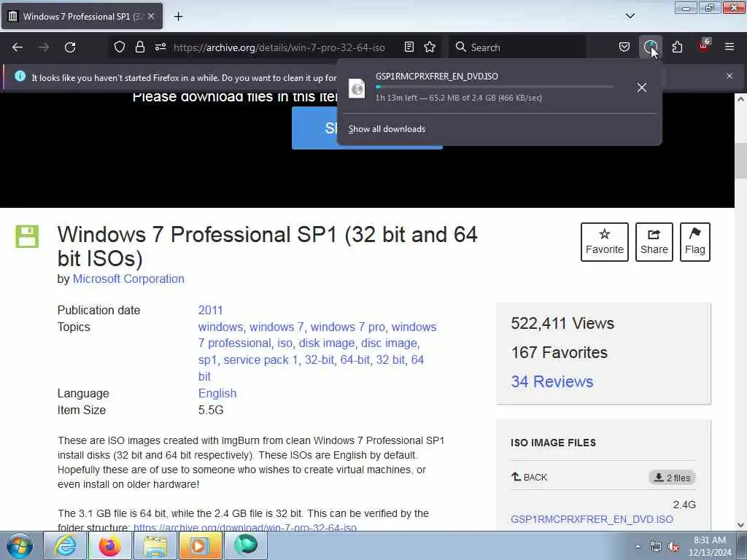
Task: Expand the list all tabs chevron
Action: pos(630,16)
